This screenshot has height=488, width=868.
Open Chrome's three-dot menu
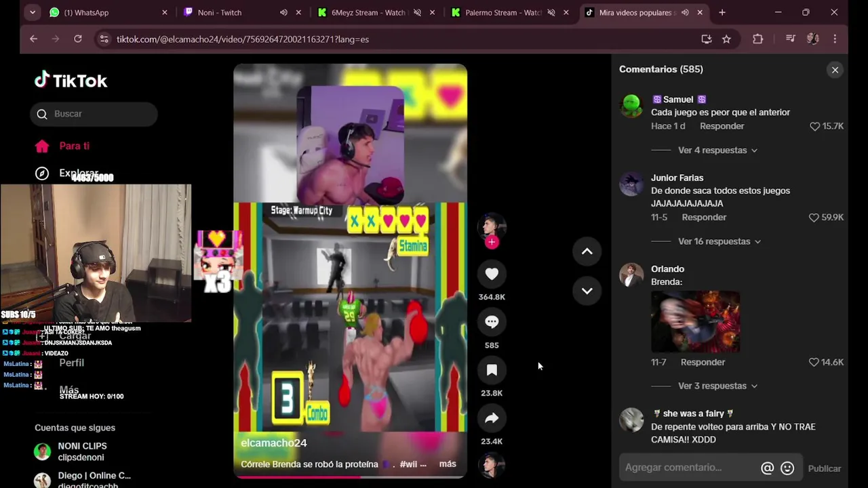tap(835, 39)
